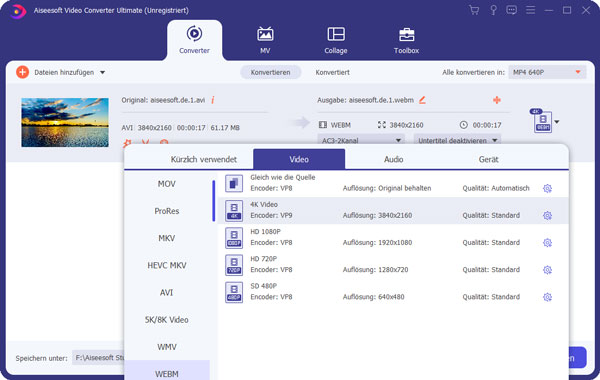Click the orange plus add-files icon

click(x=23, y=72)
